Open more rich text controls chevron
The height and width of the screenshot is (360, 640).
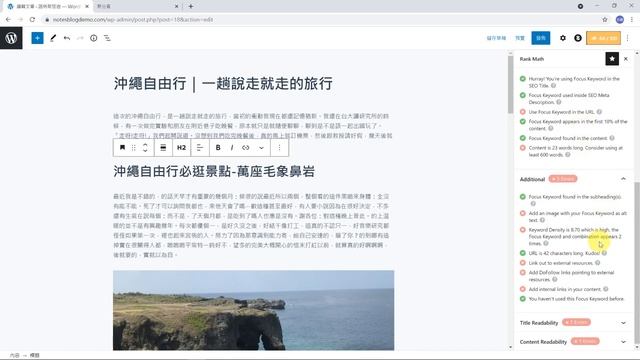tap(261, 147)
